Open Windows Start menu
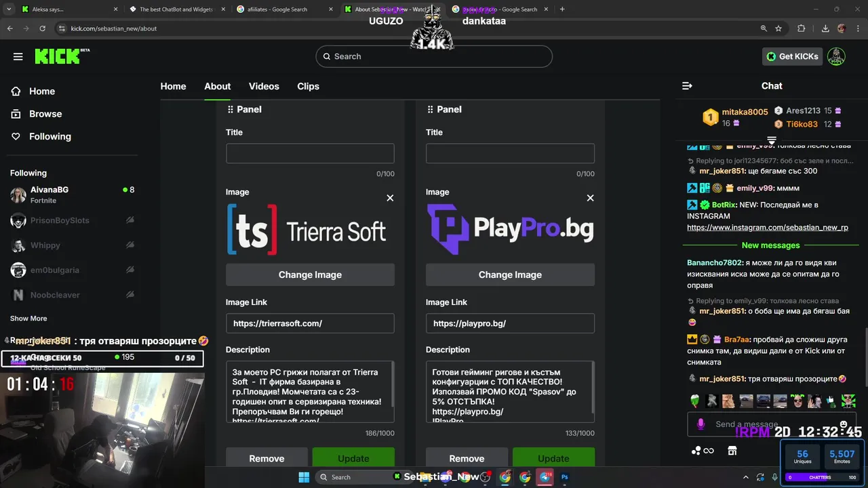The image size is (868, 488). click(303, 477)
